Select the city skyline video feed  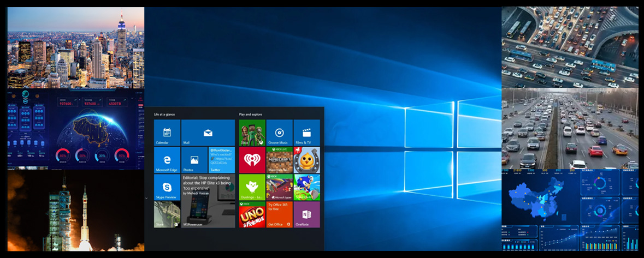tap(75, 47)
